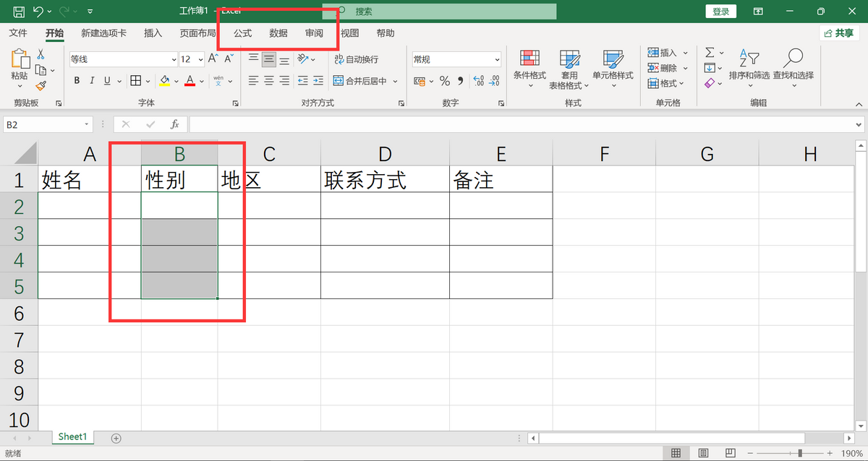The width and height of the screenshot is (868, 461).
Task: Open the 页面布局 ribbon tab
Action: pyautogui.click(x=198, y=33)
